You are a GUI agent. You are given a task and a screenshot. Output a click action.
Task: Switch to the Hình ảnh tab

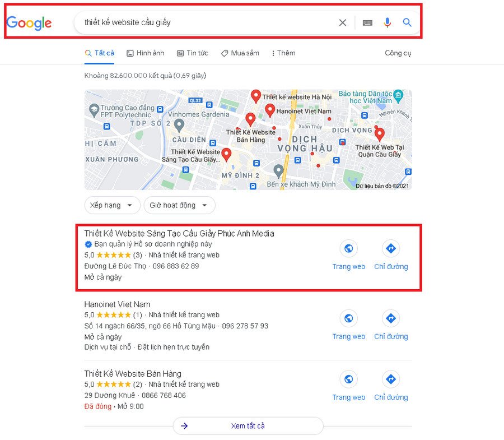tap(145, 53)
